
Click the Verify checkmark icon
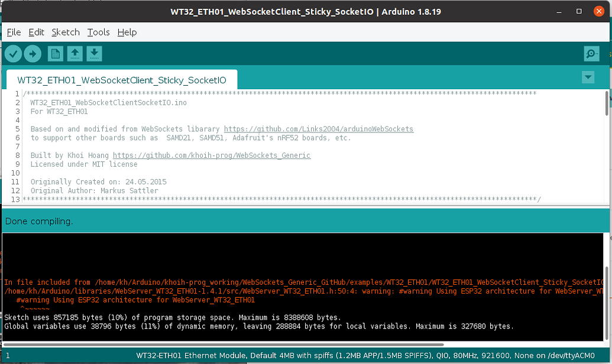click(13, 53)
